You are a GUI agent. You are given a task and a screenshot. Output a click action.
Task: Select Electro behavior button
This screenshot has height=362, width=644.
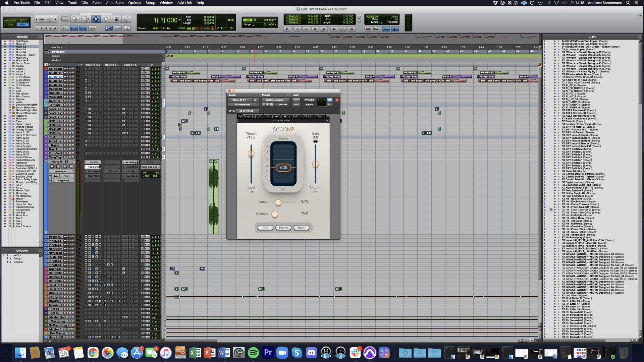coord(283,228)
